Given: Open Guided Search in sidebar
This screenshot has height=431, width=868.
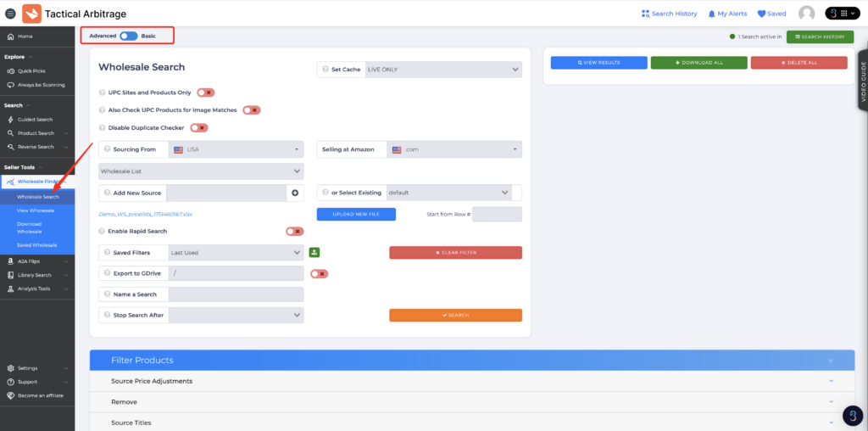Looking at the screenshot, I should pyautogui.click(x=35, y=120).
